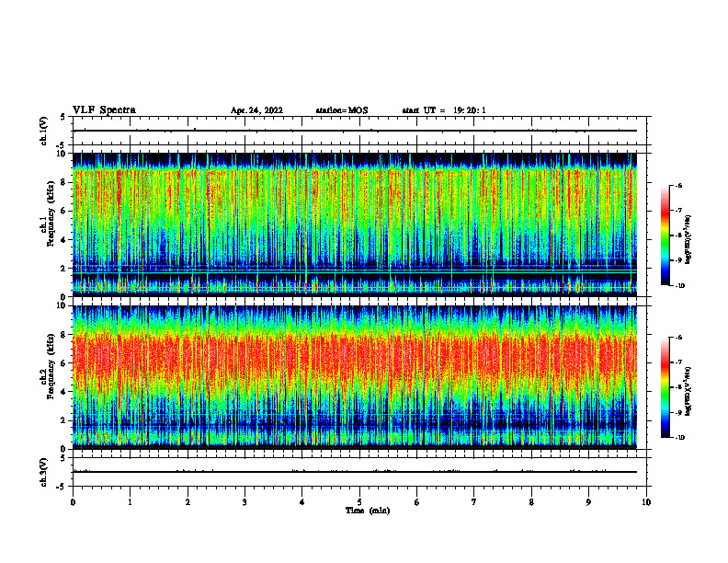This screenshot has height=563, width=728.
Task: Click time axis tick label "1"
Action: [131, 502]
